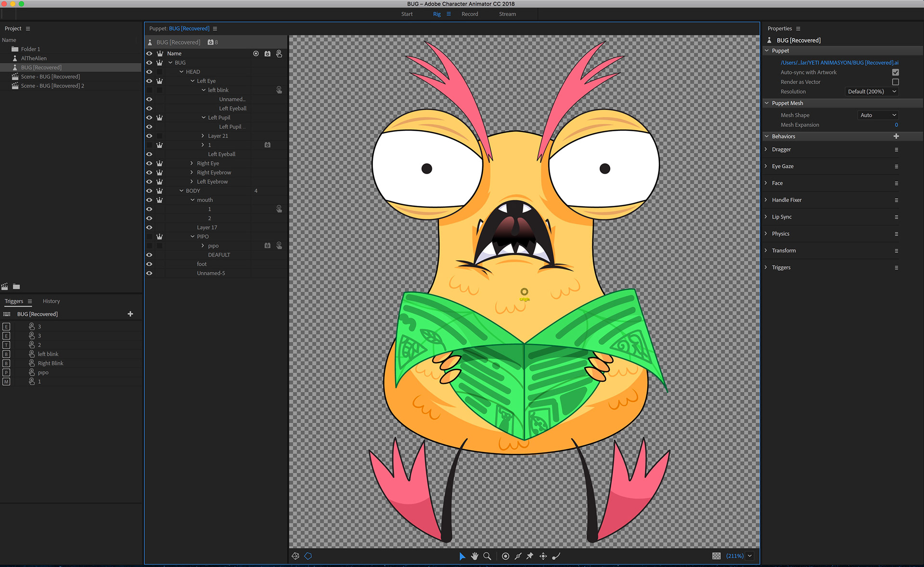
Task: Click the Mesh Expansion value 0
Action: click(896, 125)
